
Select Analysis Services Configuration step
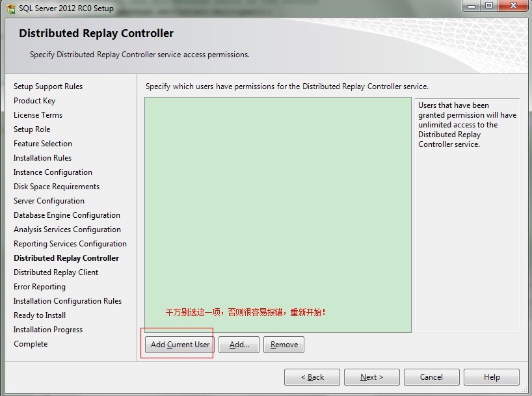(67, 230)
